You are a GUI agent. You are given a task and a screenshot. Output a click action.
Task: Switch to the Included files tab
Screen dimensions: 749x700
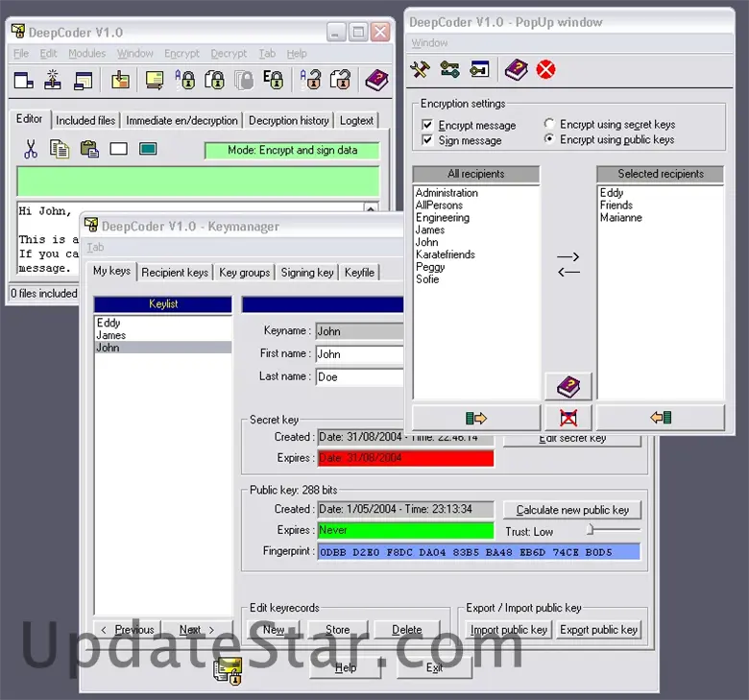[85, 120]
